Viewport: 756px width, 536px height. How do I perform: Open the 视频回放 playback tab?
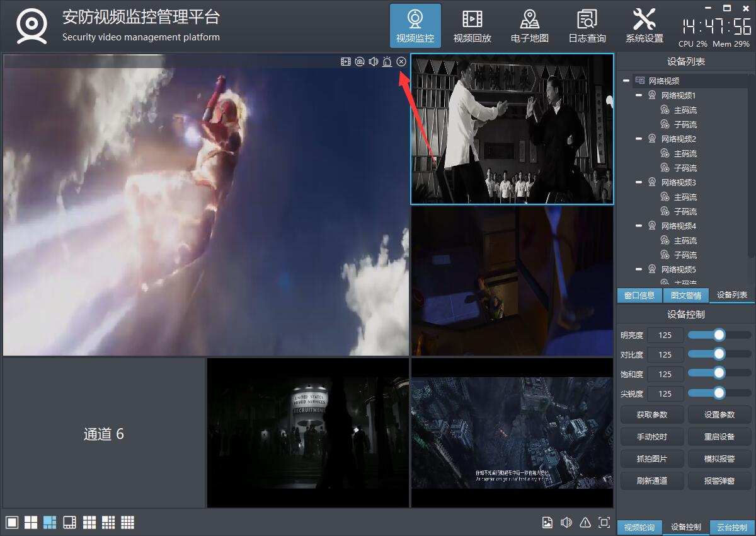(472, 26)
